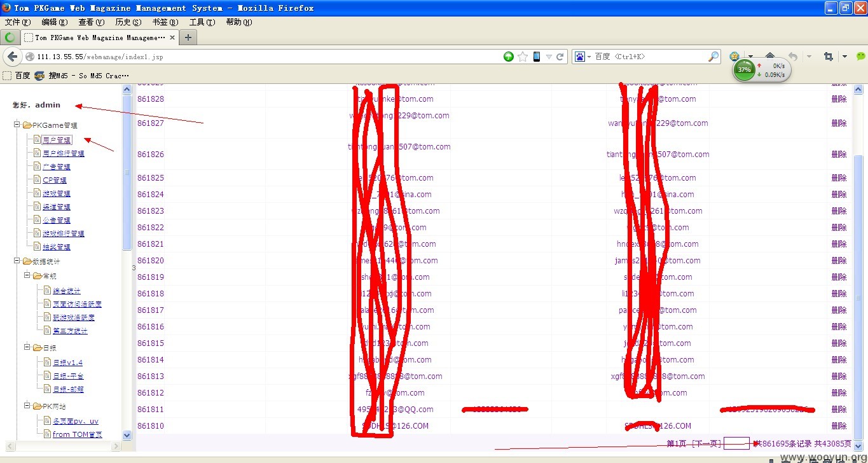Open the 历史 menu
Viewport: 868px width, 463px height.
[x=128, y=22]
